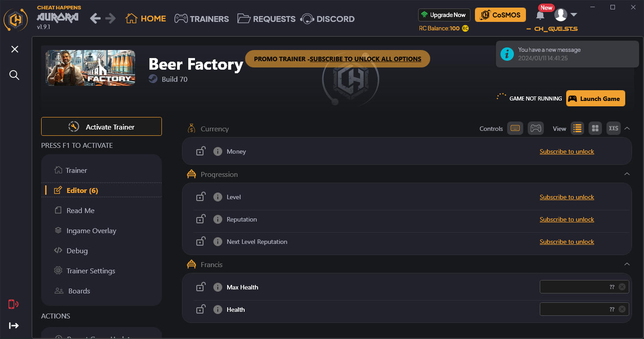Click Subscribe to unlock link for Reputation

pyautogui.click(x=567, y=219)
